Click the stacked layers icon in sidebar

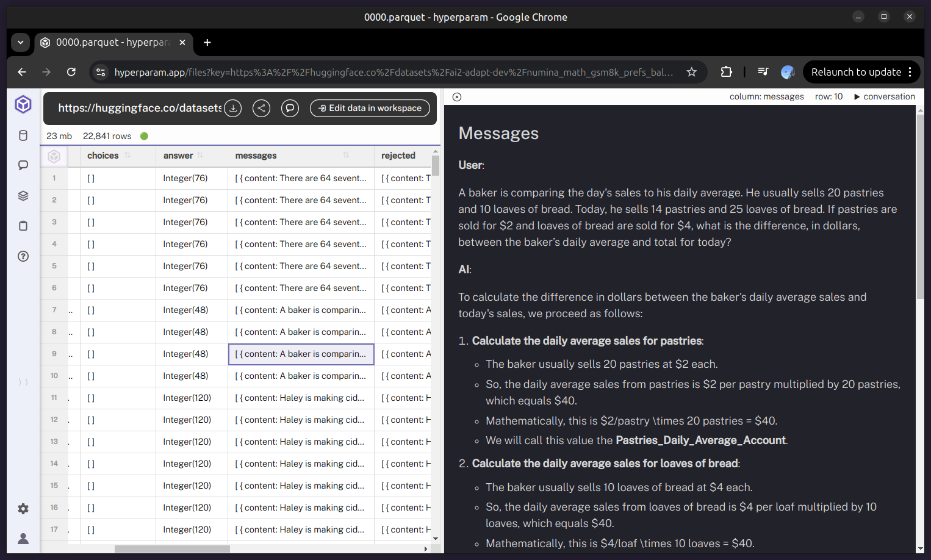tap(23, 196)
